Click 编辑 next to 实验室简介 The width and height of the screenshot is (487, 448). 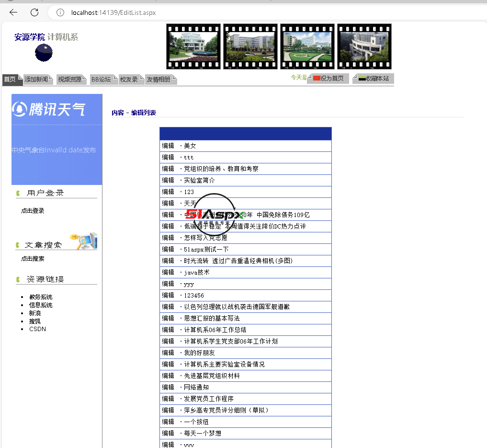pos(168,181)
